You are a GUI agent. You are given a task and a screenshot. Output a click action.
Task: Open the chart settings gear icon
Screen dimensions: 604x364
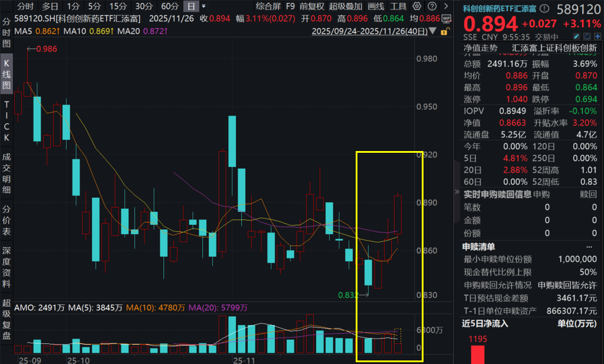pos(417,6)
